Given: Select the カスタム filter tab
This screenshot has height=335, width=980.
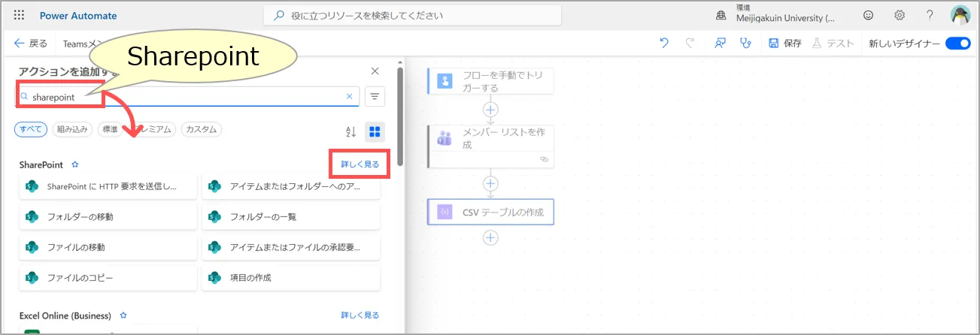Looking at the screenshot, I should click(x=202, y=130).
